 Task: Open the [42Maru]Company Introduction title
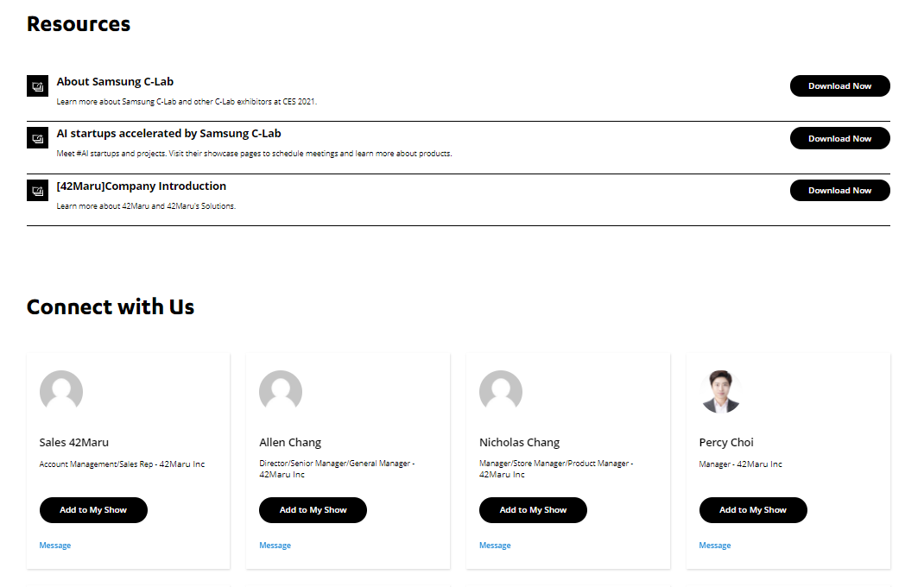pyautogui.click(x=142, y=186)
